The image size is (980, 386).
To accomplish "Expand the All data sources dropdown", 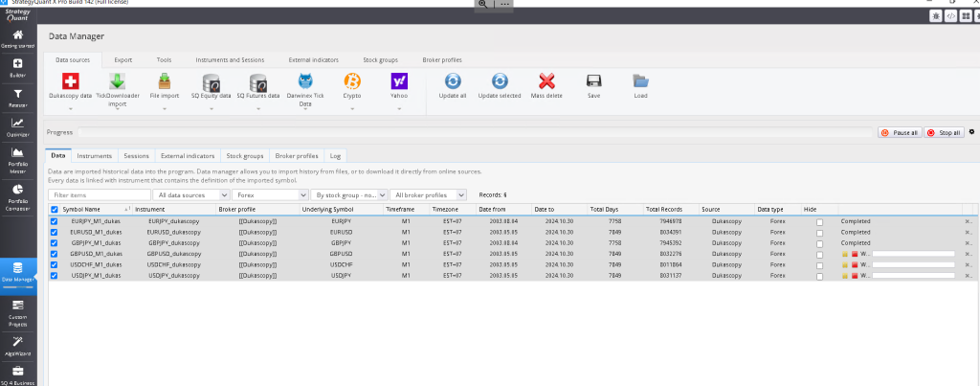I will pyautogui.click(x=191, y=194).
